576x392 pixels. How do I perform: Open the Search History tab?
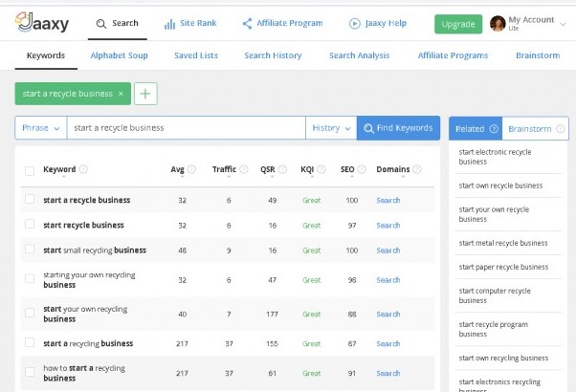pos(273,55)
